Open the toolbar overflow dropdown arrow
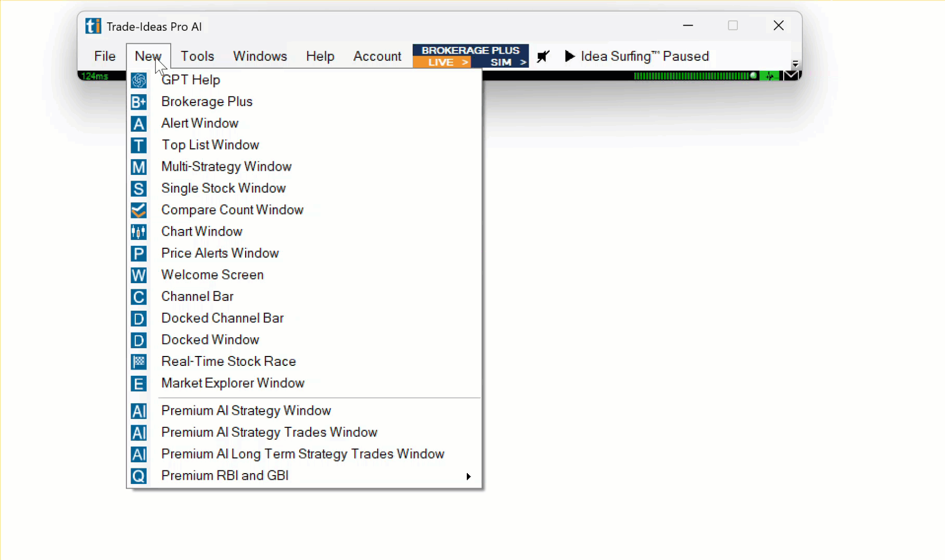 pyautogui.click(x=795, y=64)
